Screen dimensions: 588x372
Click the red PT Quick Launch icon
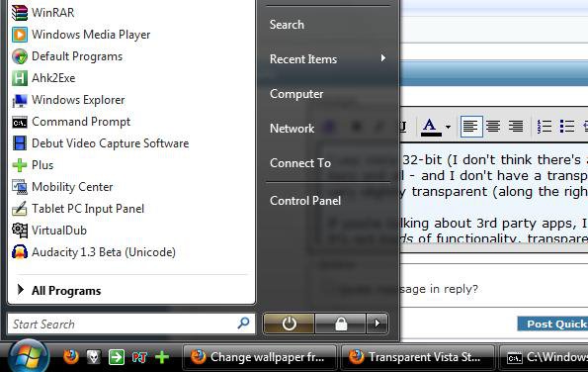point(139,357)
